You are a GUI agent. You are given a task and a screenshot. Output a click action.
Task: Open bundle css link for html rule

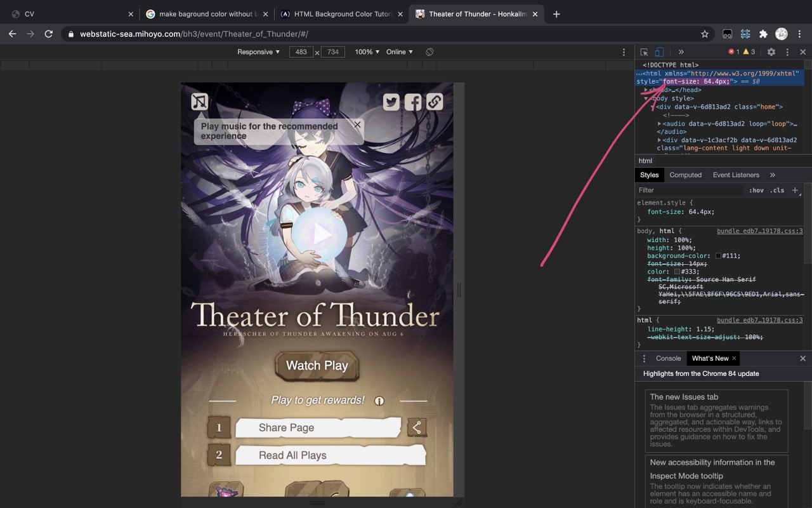(x=760, y=320)
